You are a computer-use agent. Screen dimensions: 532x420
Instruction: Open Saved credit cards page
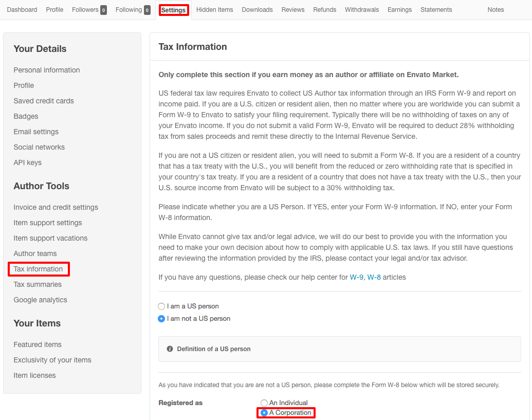tap(44, 101)
